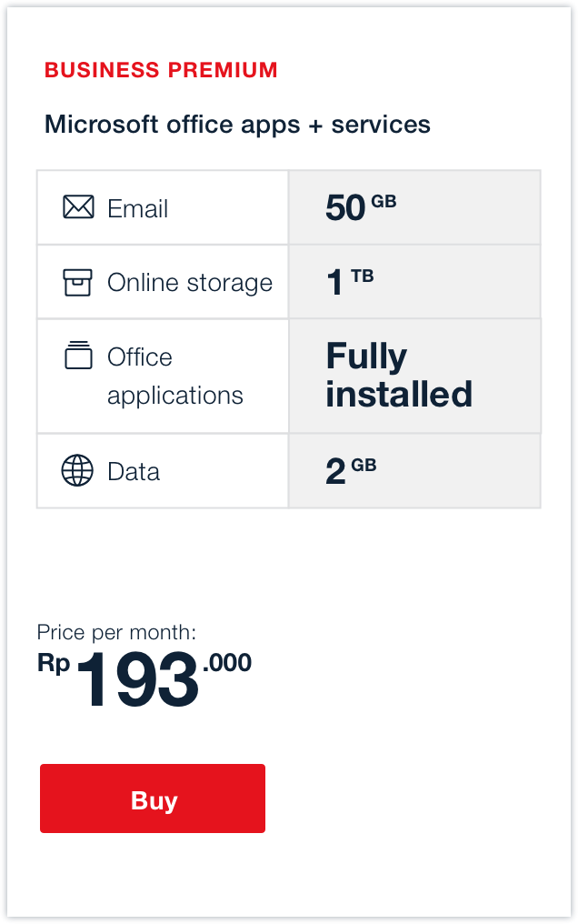This screenshot has width=578, height=924.
Task: Click the Office applications feature label
Action: tap(174, 377)
